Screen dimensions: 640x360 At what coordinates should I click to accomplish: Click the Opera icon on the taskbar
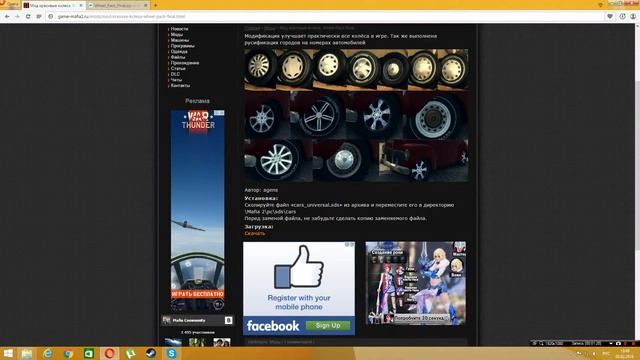(109, 353)
